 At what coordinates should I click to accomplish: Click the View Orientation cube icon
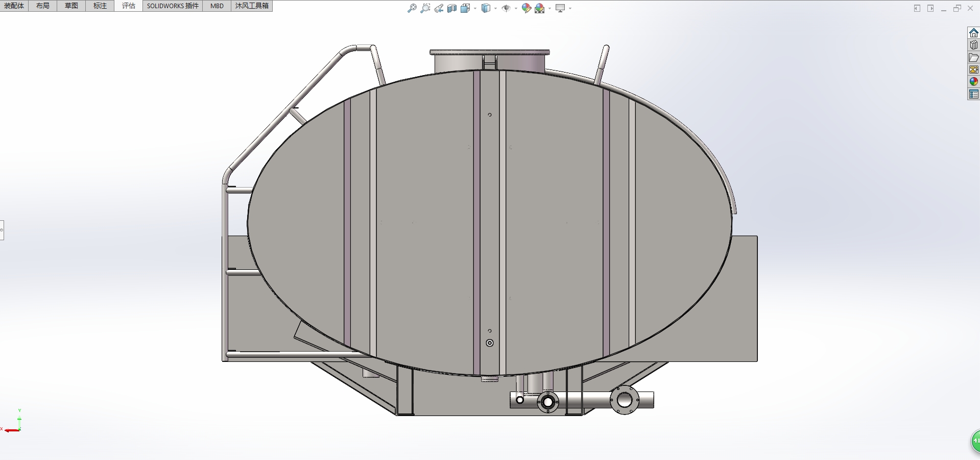pos(465,8)
